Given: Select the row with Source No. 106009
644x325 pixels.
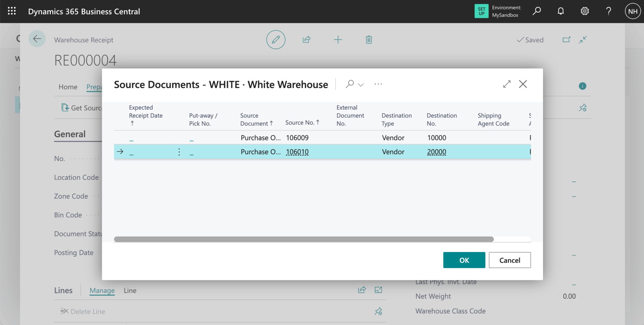Looking at the screenshot, I should point(322,138).
